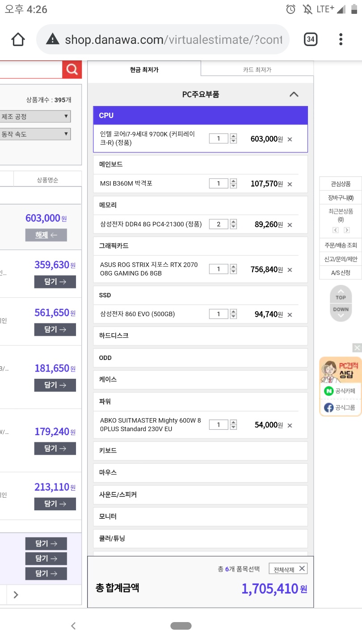Click 해제 to deselect the 603,000원 CPU
This screenshot has width=362, height=644.
[x=46, y=235]
